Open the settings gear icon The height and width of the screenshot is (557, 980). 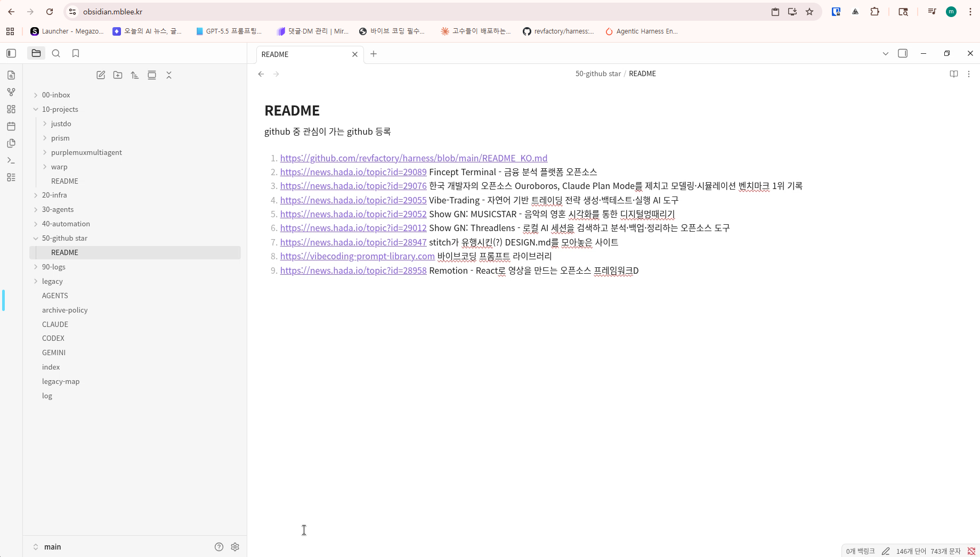235,547
